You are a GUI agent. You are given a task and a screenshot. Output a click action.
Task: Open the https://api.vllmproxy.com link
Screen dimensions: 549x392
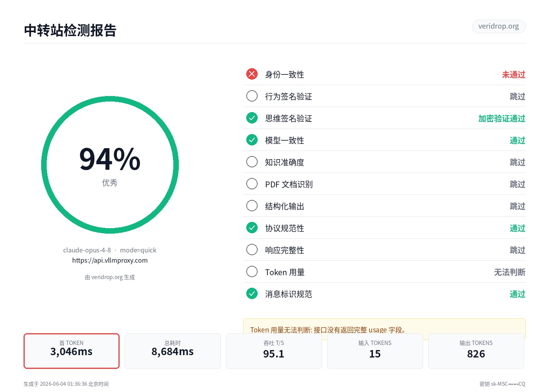110,260
